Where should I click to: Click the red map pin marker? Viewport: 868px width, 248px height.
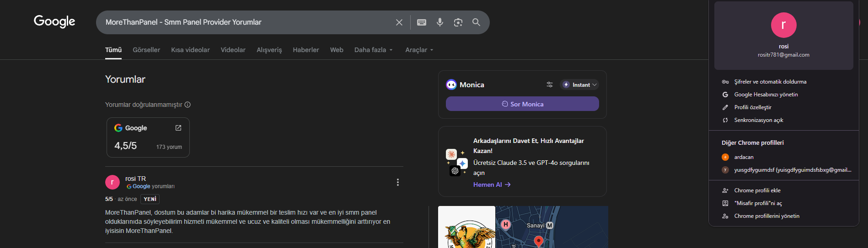[x=539, y=242]
